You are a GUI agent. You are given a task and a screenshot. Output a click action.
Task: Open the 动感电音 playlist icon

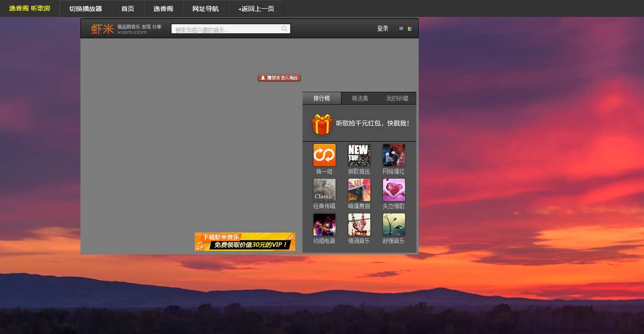(324, 224)
